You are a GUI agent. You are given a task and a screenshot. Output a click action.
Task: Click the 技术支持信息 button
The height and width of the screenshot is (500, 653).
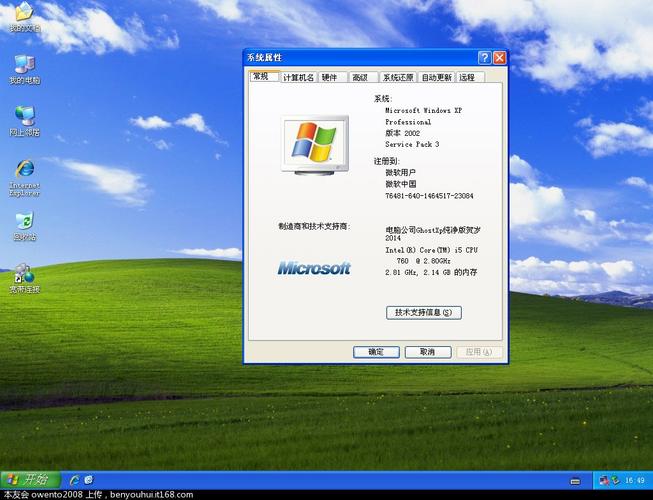(x=423, y=312)
